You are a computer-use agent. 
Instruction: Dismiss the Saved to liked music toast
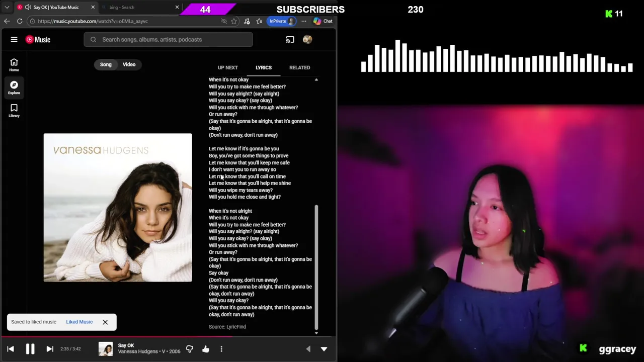point(105,322)
